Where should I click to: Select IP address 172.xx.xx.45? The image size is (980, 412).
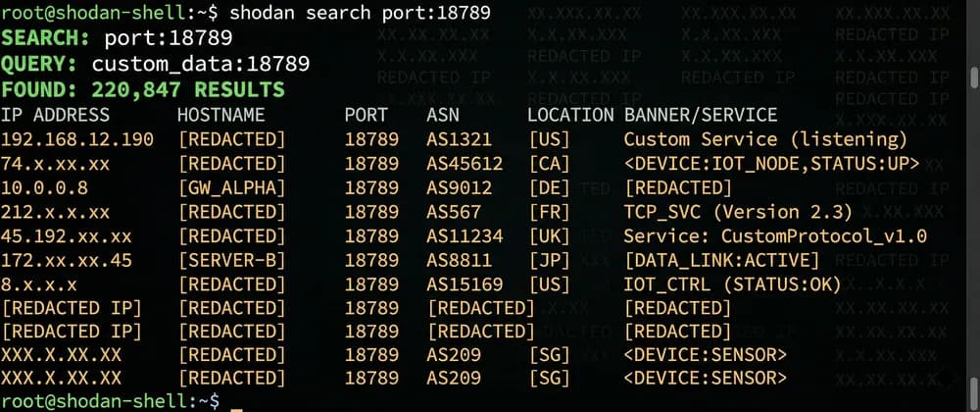coord(66,261)
